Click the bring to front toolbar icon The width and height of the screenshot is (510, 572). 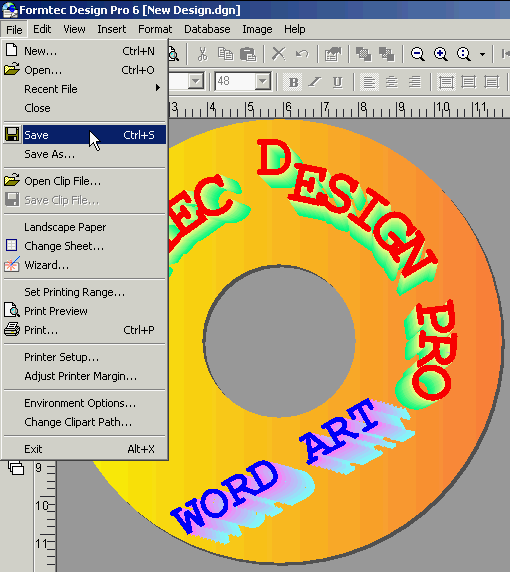(363, 54)
